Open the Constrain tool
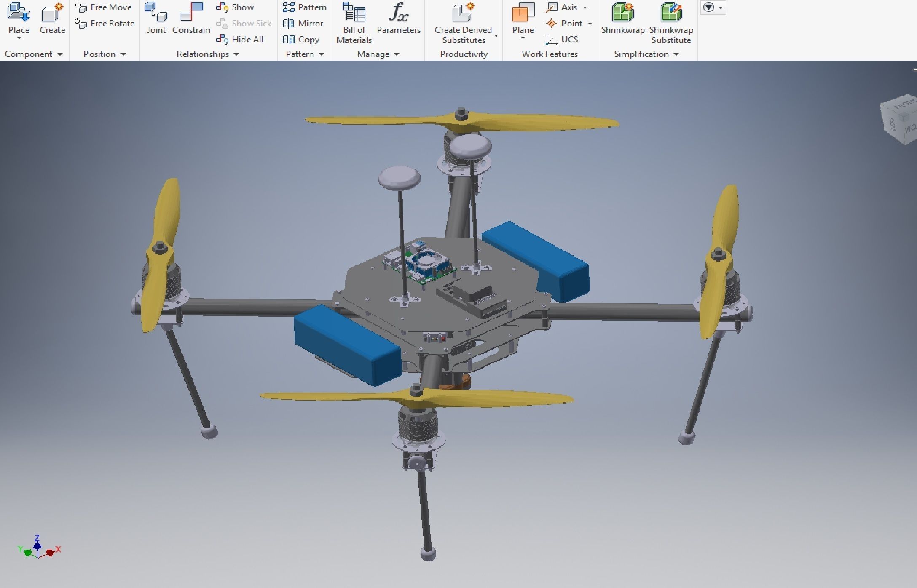This screenshot has height=588, width=917. (x=191, y=18)
